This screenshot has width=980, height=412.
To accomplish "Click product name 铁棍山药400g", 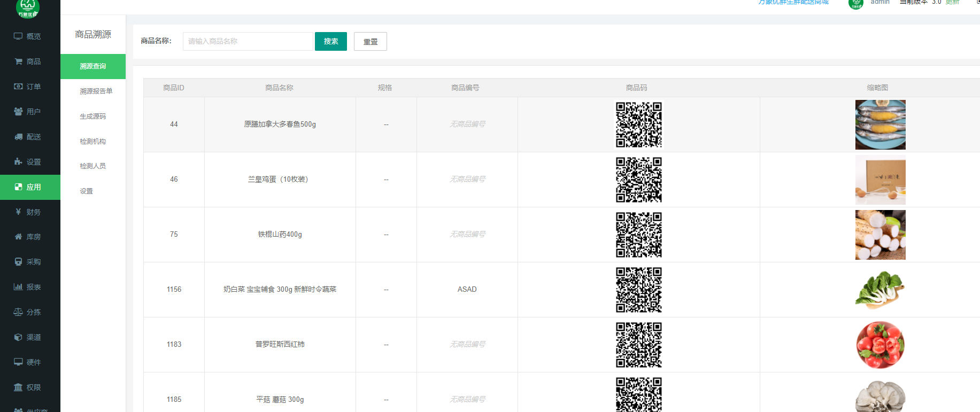I will tap(280, 234).
